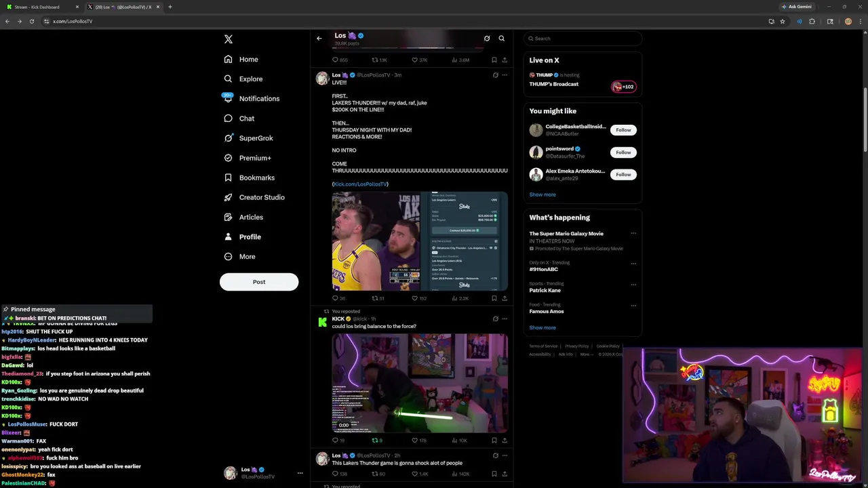Click the white Post button

(x=259, y=282)
